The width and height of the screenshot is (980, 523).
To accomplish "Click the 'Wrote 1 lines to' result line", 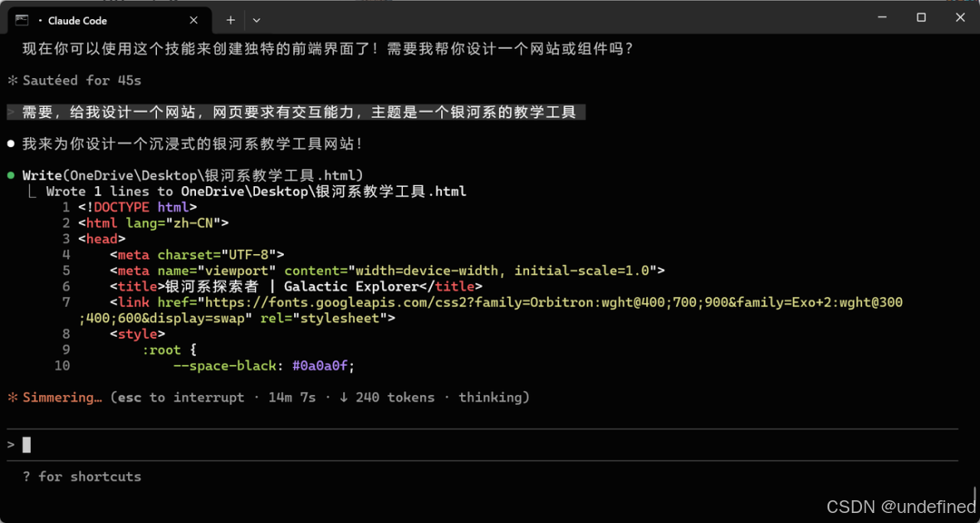I will click(256, 191).
